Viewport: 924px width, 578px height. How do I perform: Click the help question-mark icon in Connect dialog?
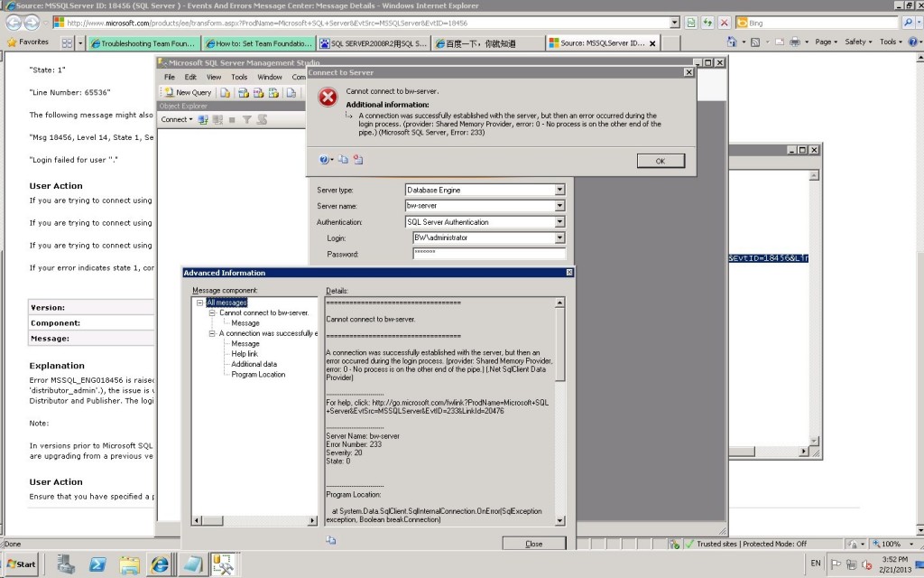click(x=324, y=159)
